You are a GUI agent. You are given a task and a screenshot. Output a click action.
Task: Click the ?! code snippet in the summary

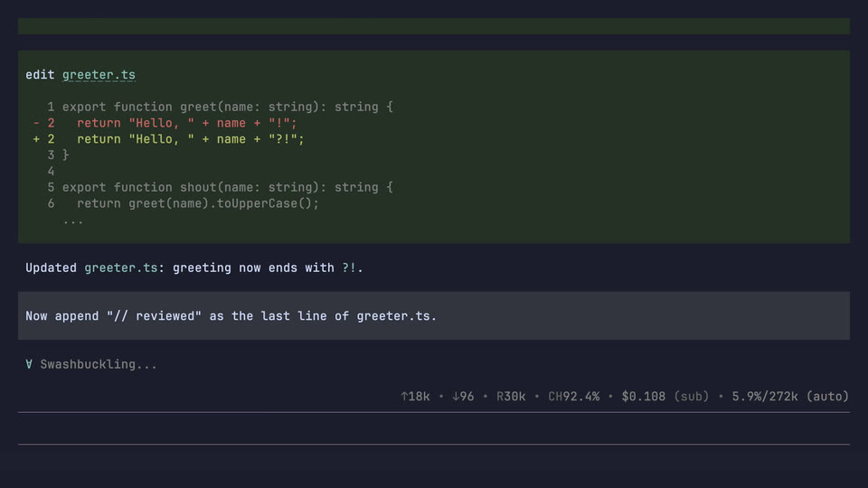pyautogui.click(x=349, y=267)
